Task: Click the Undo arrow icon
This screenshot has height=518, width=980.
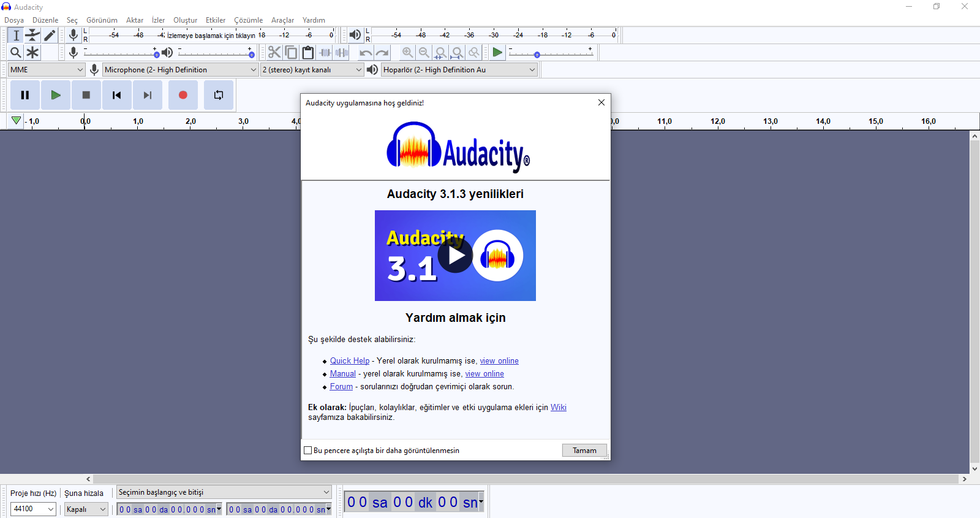Action: tap(366, 53)
